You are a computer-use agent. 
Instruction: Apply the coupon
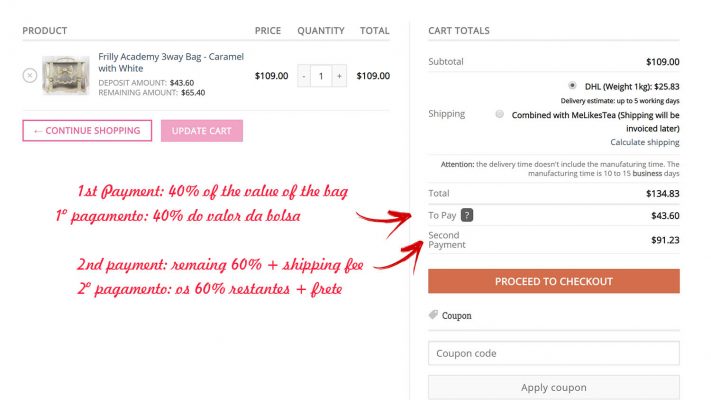(554, 387)
